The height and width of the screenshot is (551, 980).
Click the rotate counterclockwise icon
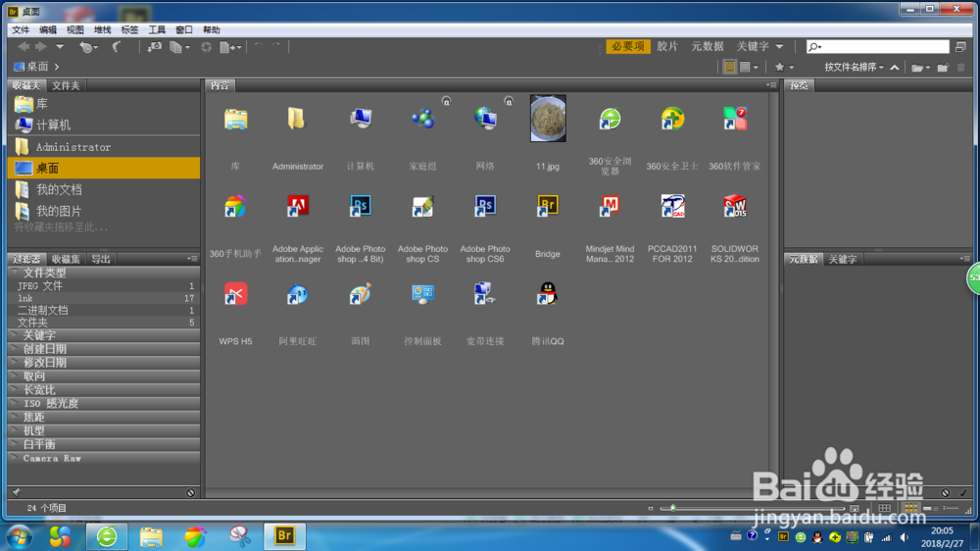pyautogui.click(x=259, y=47)
